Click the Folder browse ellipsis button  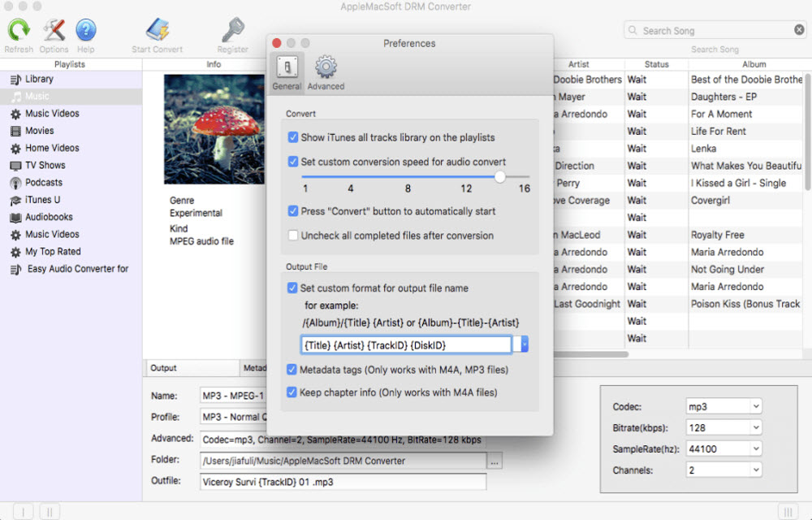click(495, 461)
